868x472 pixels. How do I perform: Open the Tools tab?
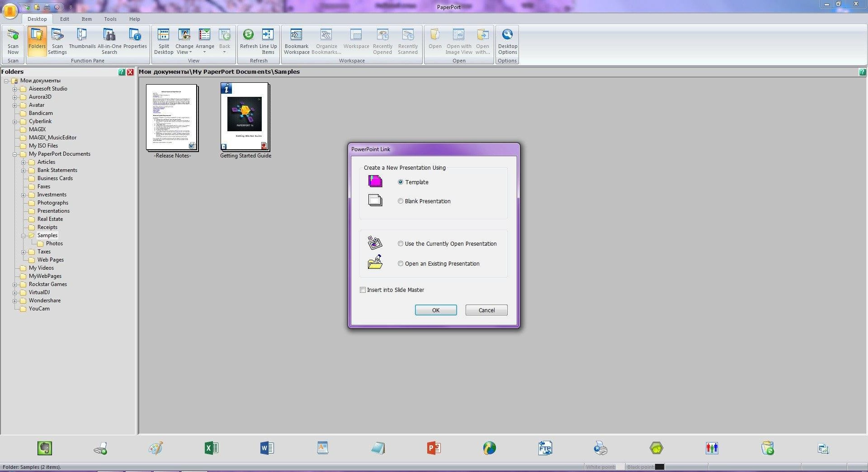point(110,19)
